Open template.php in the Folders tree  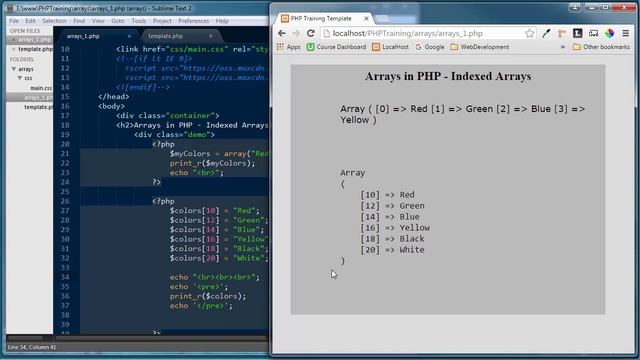tap(38, 107)
